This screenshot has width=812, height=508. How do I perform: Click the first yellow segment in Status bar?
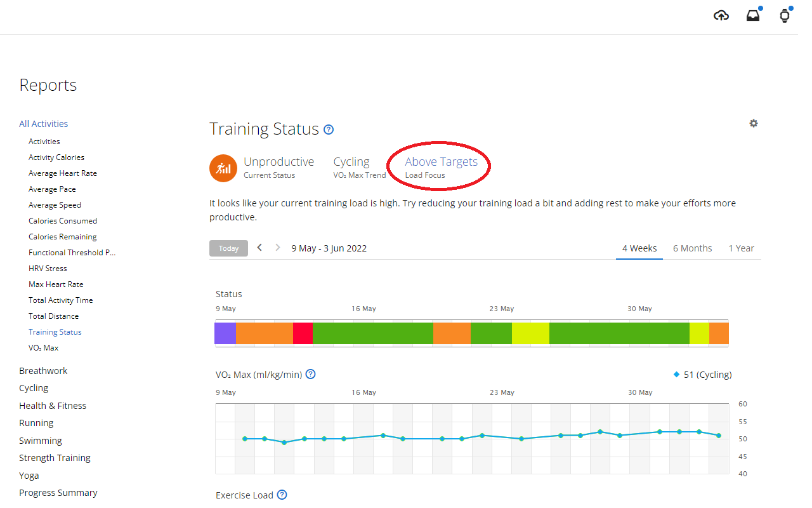click(x=530, y=333)
